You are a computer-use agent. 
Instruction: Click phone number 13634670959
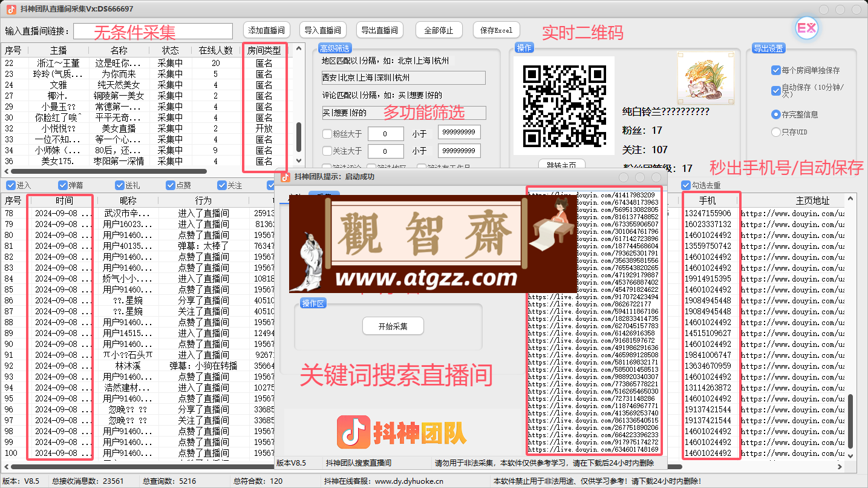pyautogui.click(x=707, y=366)
